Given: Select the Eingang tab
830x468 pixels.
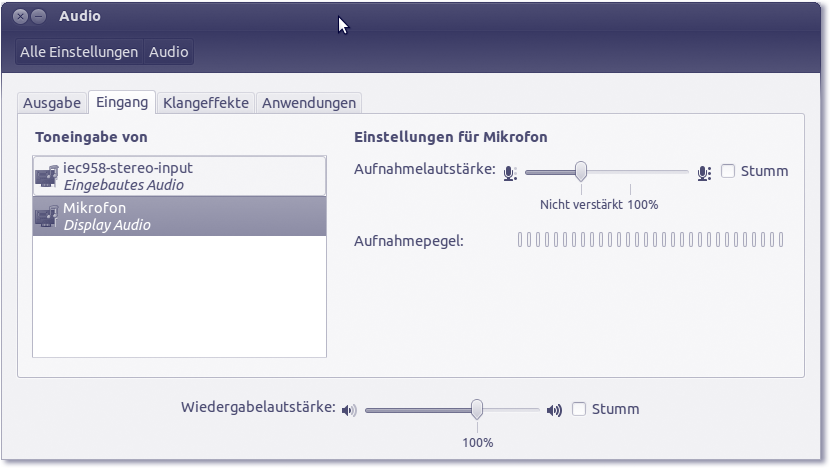Looking at the screenshot, I should pyautogui.click(x=122, y=102).
